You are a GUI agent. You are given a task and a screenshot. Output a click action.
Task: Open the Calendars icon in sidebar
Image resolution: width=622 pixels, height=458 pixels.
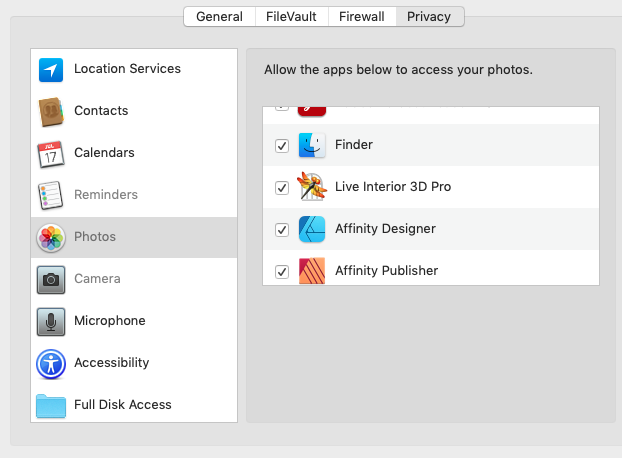click(51, 153)
